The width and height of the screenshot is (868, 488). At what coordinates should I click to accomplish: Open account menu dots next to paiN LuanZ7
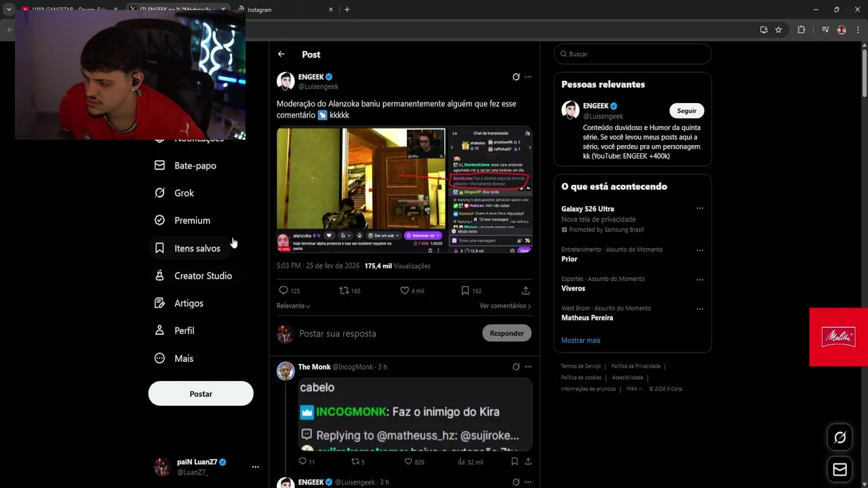tap(256, 467)
